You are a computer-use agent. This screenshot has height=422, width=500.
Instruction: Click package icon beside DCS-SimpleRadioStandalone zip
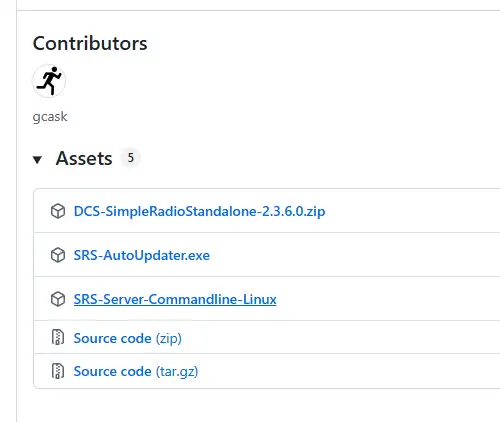(x=58, y=211)
